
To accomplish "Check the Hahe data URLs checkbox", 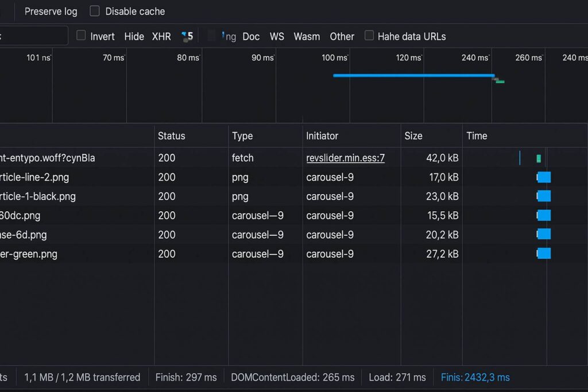I will (x=369, y=36).
